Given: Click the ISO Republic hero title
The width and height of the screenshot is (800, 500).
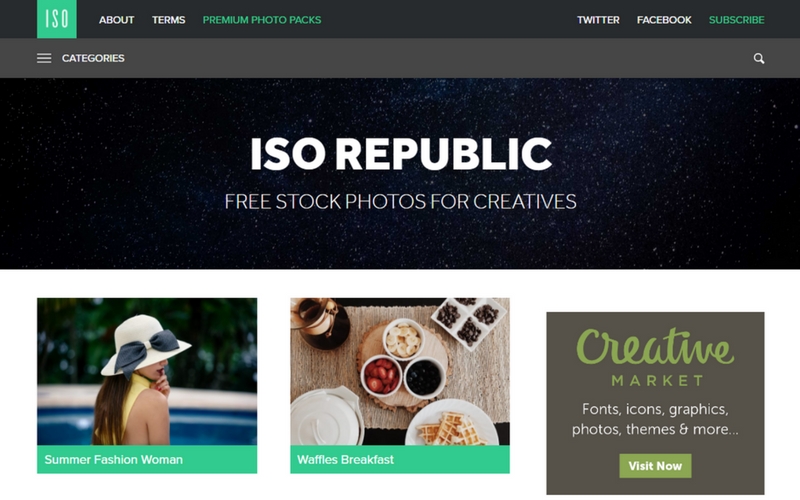Looking at the screenshot, I should tap(401, 154).
